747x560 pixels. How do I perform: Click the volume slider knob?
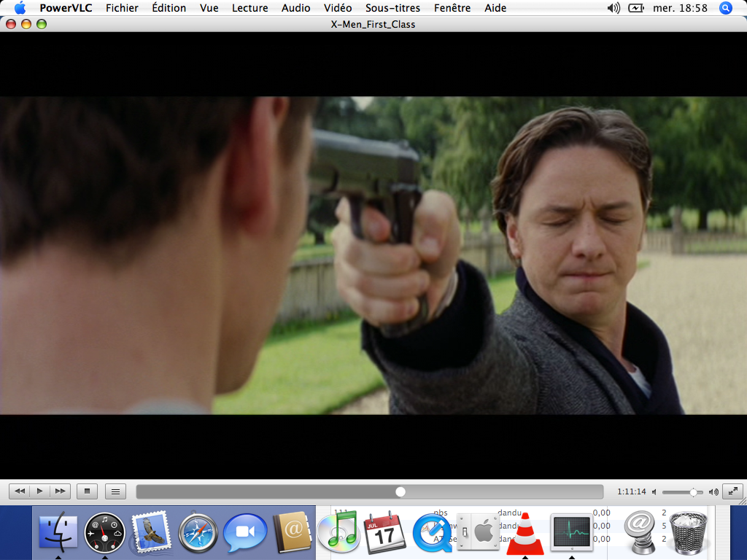coord(693,492)
